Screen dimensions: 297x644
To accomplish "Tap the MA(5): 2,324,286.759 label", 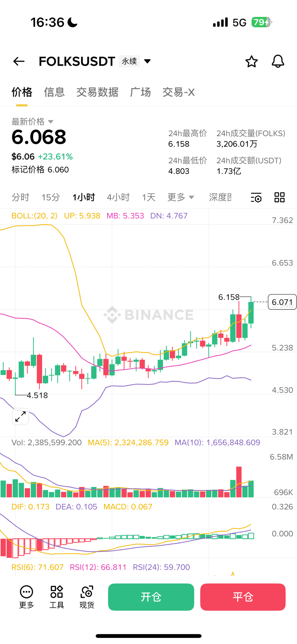I will click(128, 442).
